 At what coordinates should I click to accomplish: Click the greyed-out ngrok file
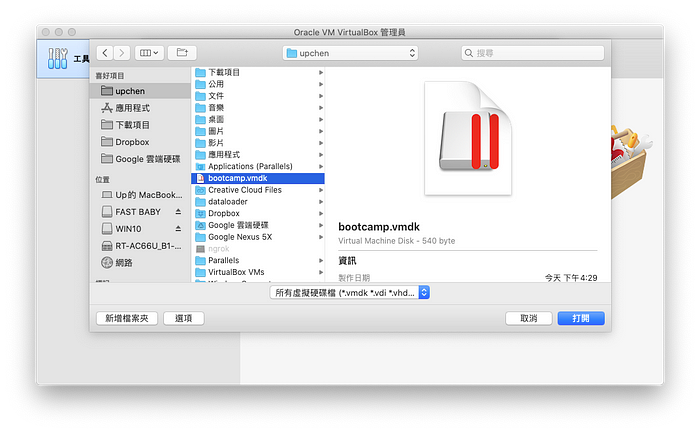258,249
